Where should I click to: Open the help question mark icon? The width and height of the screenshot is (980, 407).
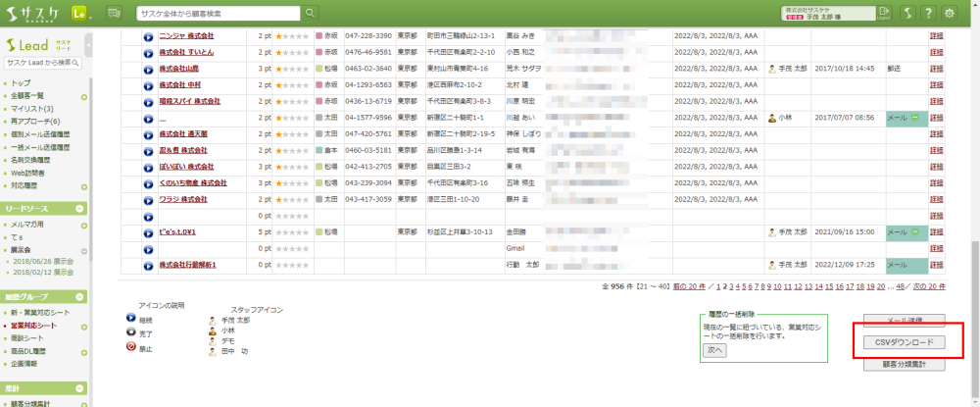click(x=927, y=13)
